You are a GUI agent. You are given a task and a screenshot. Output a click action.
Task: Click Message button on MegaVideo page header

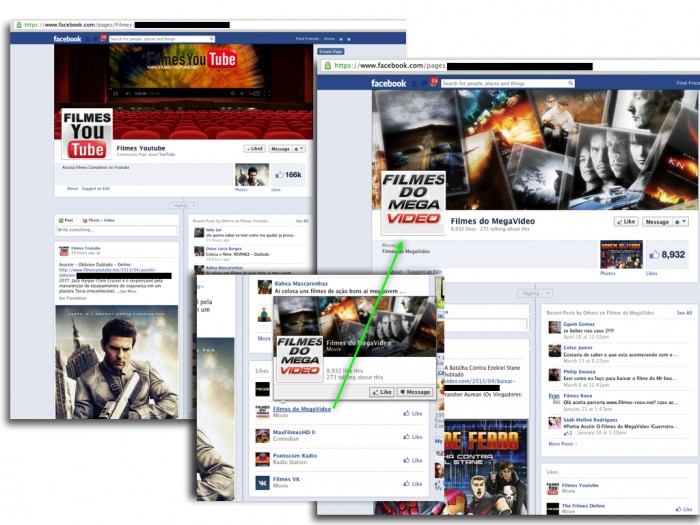(x=657, y=221)
